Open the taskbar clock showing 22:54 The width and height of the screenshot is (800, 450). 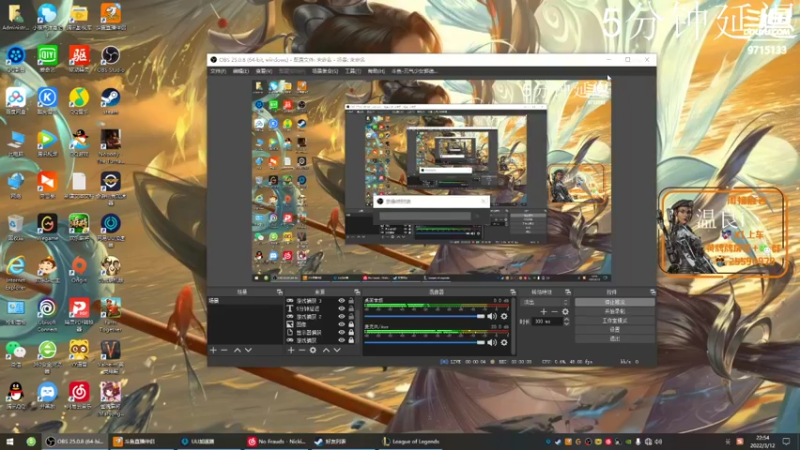(x=763, y=442)
